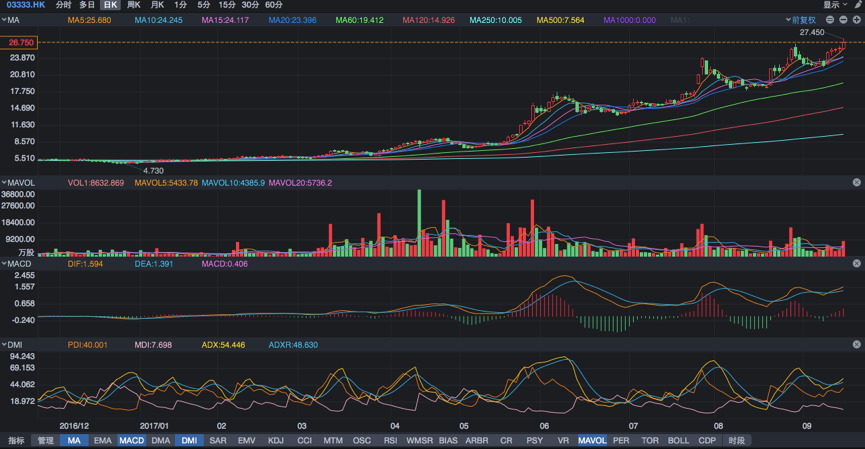Click the drawing pen tool icon
Viewport: 865px width, 449px height.
[857, 5]
